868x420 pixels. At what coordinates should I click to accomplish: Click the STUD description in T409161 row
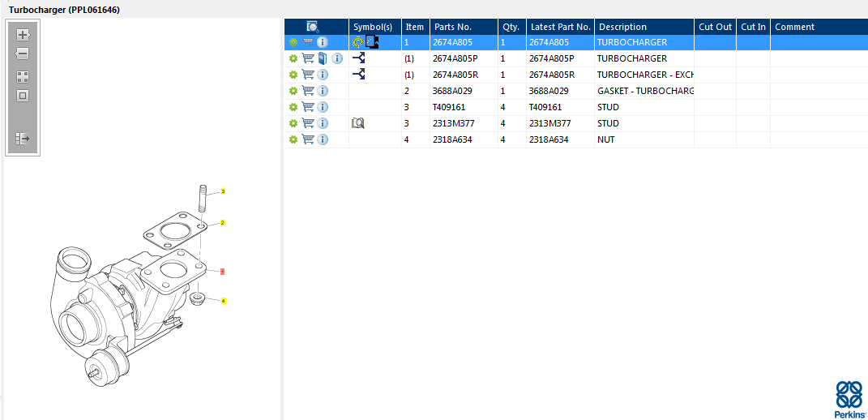click(x=644, y=107)
